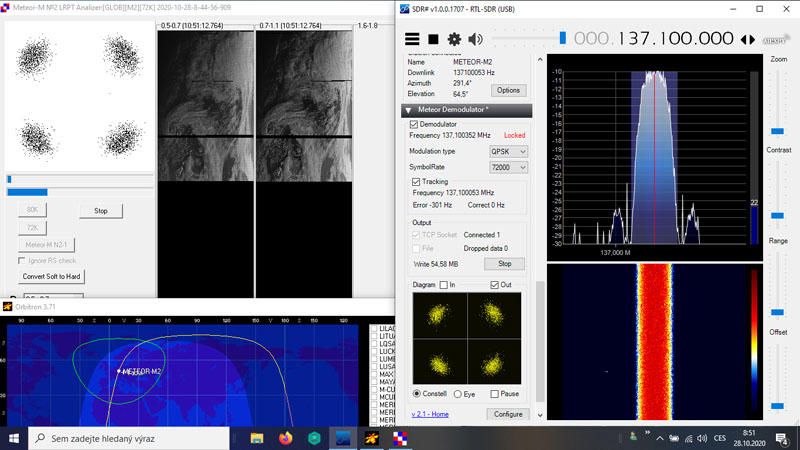Open satellite tracker Options button
This screenshot has height=450, width=800.
point(508,90)
